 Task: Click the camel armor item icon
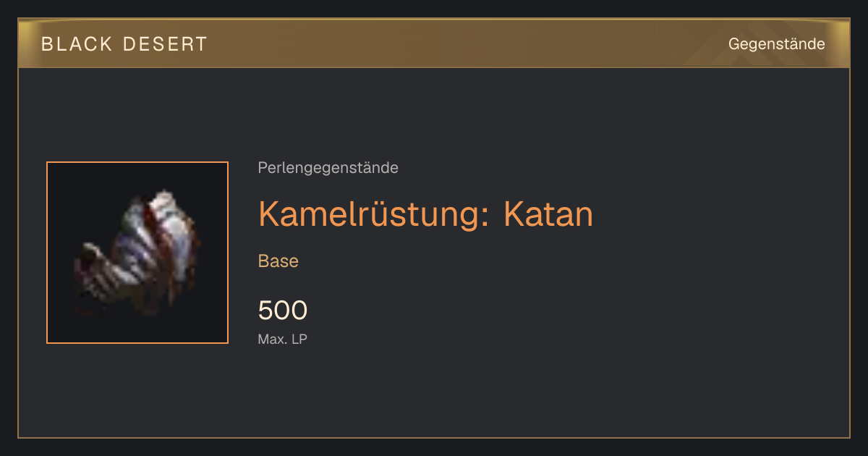(x=137, y=253)
